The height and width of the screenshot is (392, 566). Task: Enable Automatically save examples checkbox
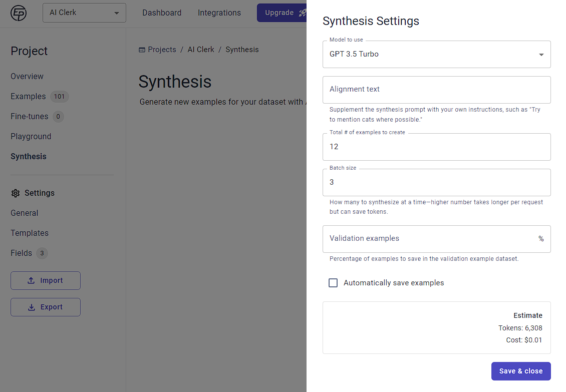[333, 283]
